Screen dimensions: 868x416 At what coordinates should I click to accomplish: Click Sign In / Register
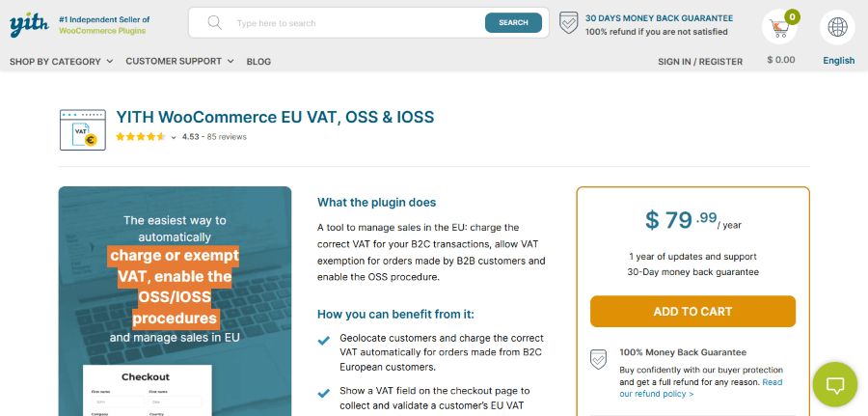[x=700, y=62]
